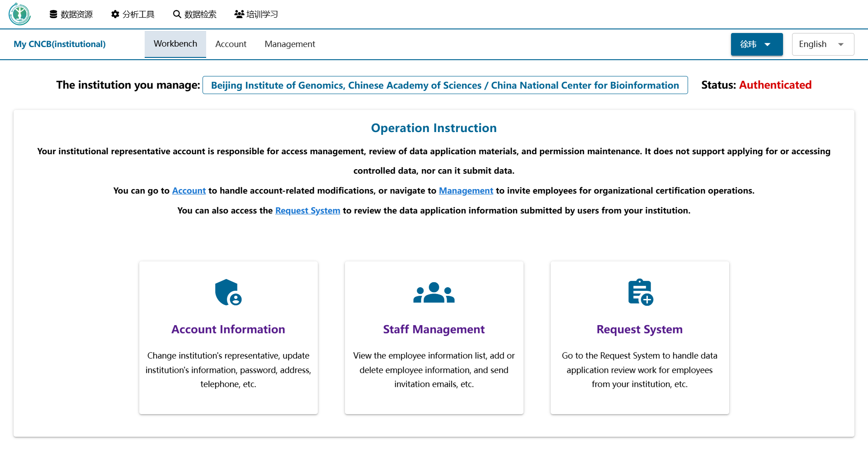Click the Account Information card description text

tap(228, 370)
